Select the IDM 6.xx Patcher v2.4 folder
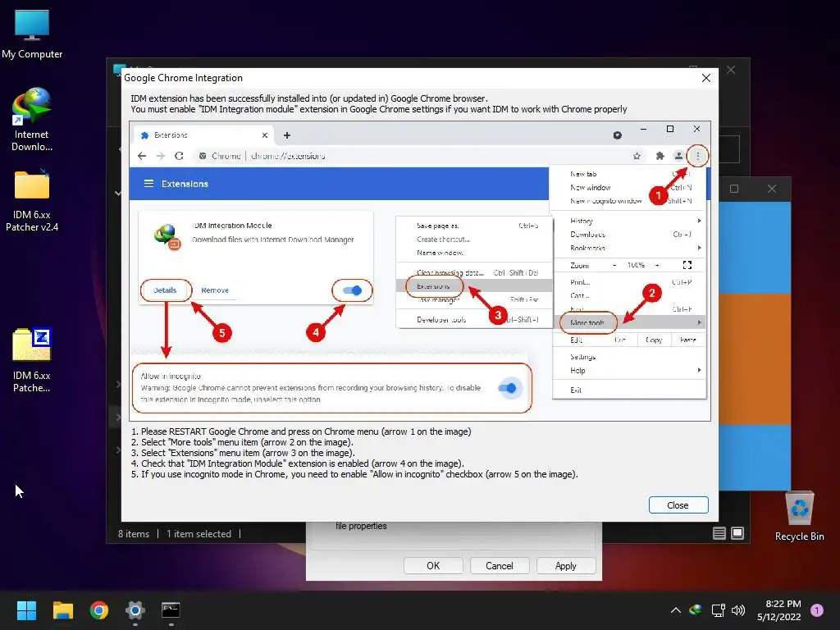840x630 pixels. pyautogui.click(x=32, y=200)
